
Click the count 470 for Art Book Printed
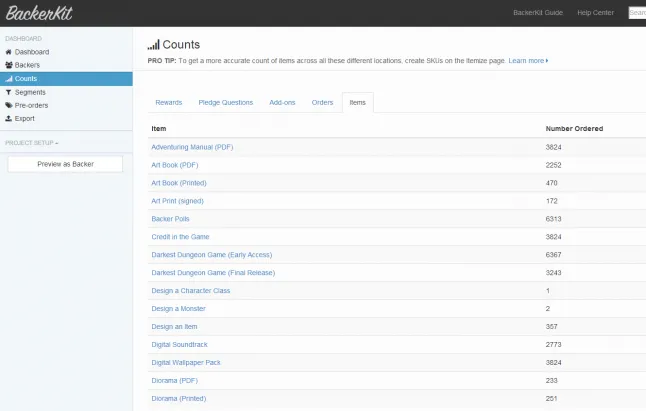point(551,183)
